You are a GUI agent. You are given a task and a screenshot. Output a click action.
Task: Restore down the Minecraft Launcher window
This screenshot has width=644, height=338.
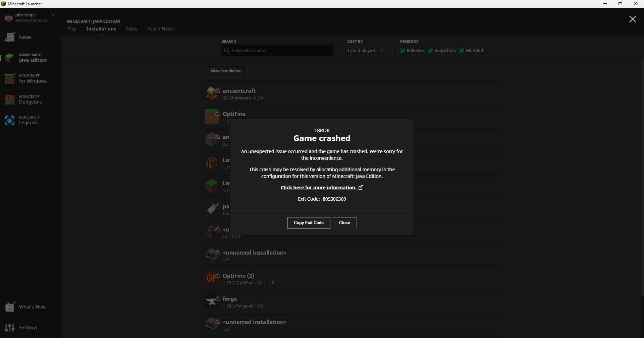click(620, 4)
